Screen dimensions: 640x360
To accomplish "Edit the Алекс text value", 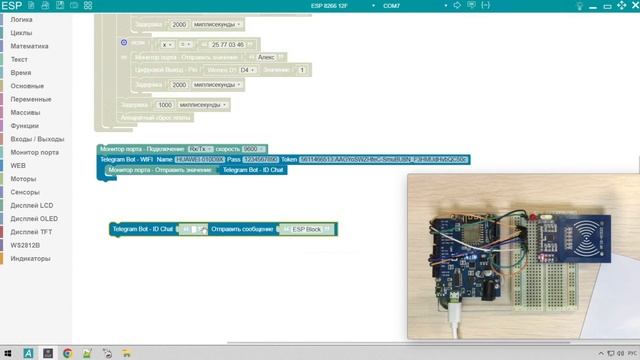I will [266, 57].
